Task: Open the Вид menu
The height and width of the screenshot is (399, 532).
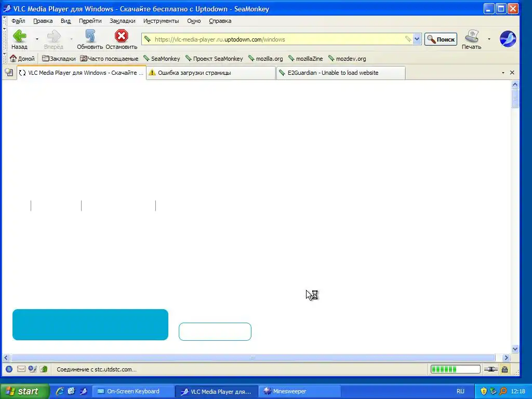Action: 66,21
